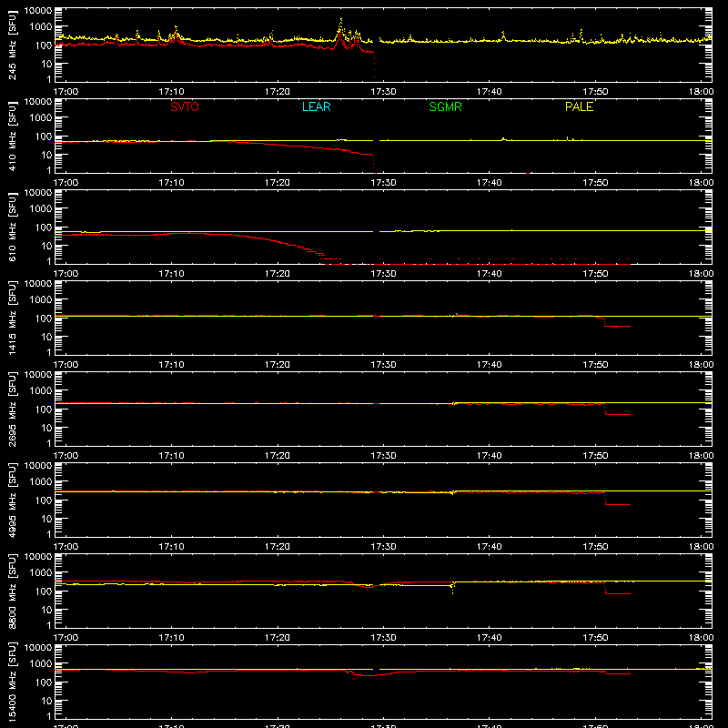Click the cyan LEAR station label
This screenshot has height=728, width=728.
[x=316, y=106]
